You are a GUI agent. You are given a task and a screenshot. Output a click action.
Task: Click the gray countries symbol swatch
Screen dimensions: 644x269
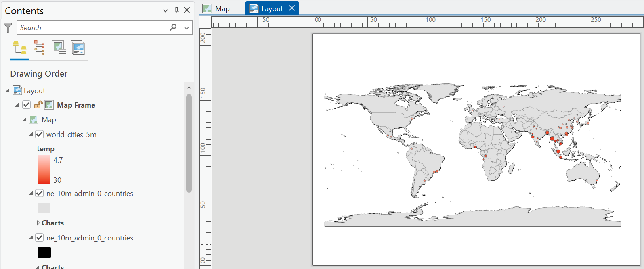click(44, 208)
